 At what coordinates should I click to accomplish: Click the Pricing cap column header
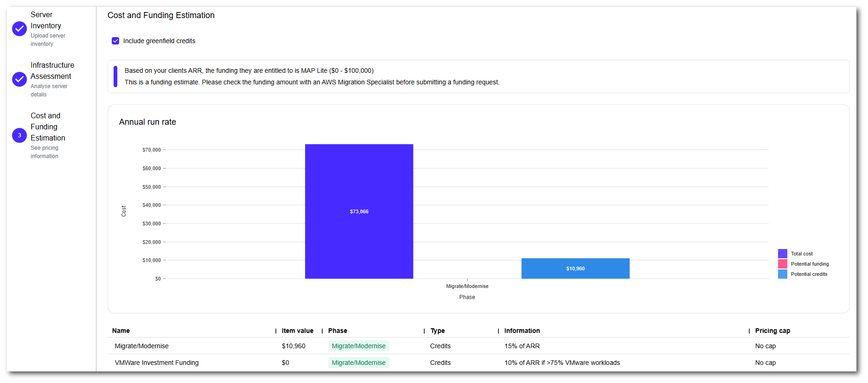coord(772,331)
